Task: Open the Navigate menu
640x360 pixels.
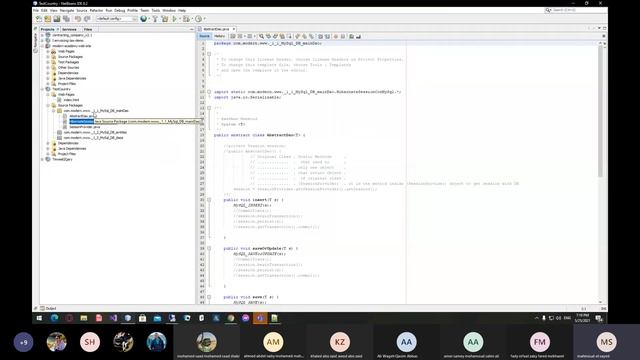Action: pyautogui.click(x=67, y=10)
